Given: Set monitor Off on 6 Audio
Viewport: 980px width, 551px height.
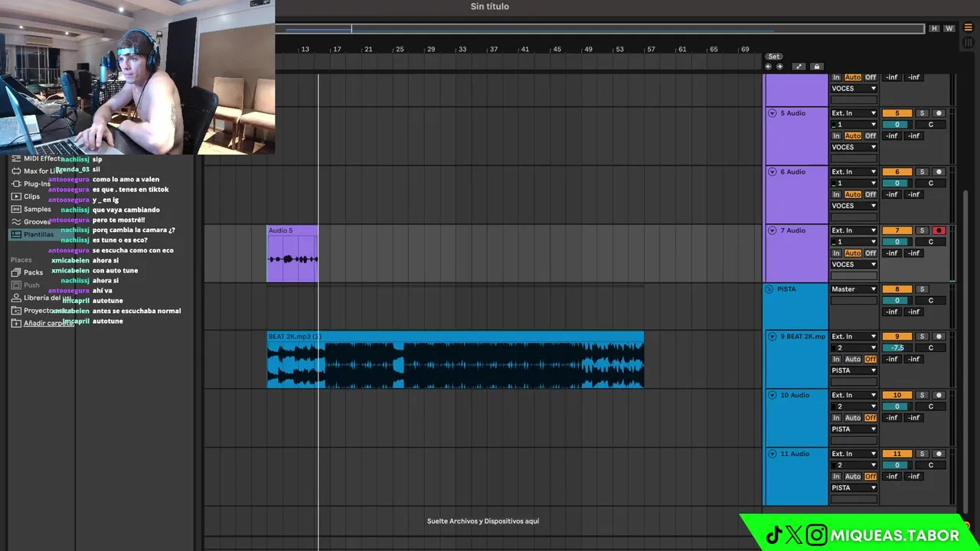Looking at the screenshot, I should click(x=871, y=194).
